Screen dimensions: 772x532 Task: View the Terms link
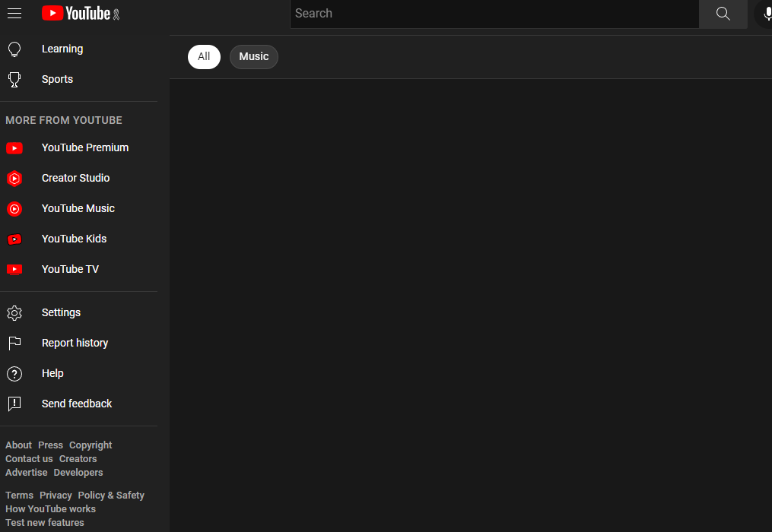[19, 495]
